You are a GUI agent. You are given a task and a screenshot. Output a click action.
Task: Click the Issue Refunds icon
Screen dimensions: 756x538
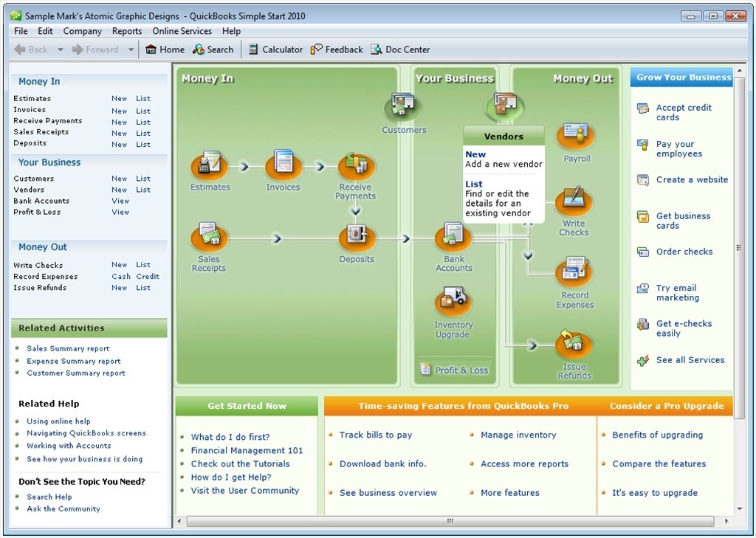[x=573, y=344]
